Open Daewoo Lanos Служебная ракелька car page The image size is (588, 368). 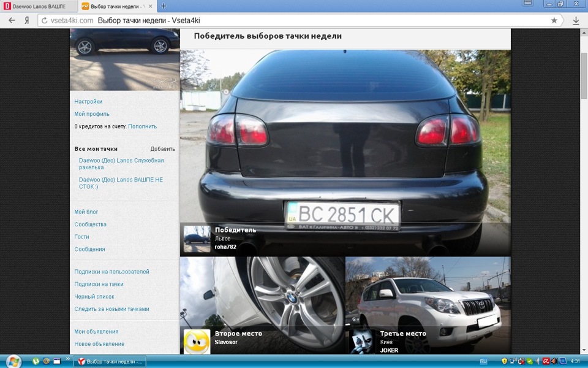pos(121,164)
